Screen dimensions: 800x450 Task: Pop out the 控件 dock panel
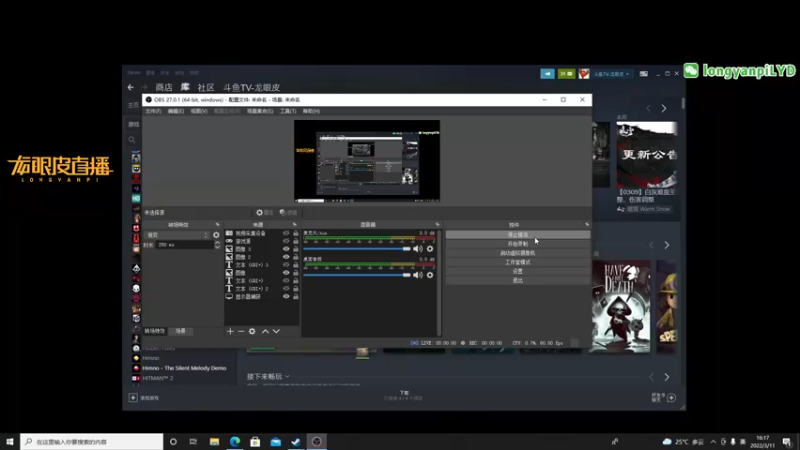[587, 224]
